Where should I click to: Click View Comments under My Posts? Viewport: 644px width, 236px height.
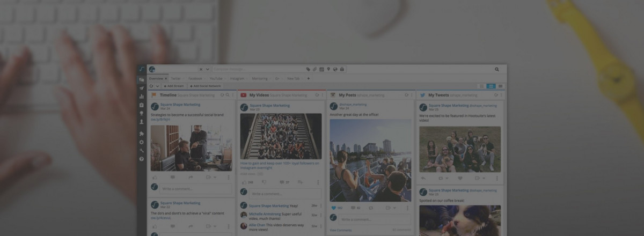tap(341, 230)
